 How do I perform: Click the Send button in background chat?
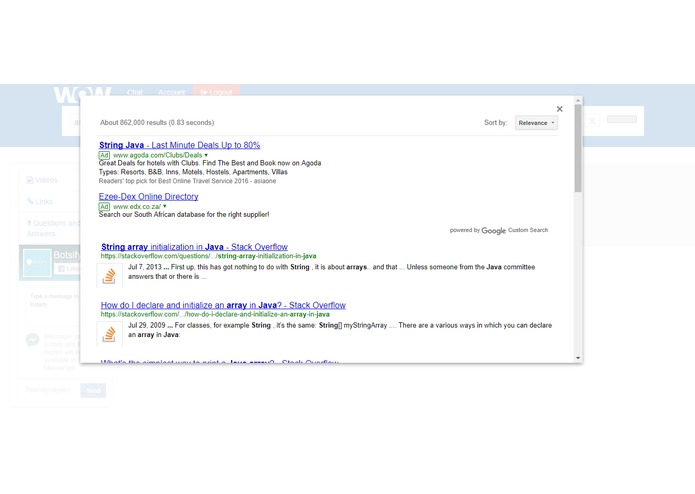point(93,390)
